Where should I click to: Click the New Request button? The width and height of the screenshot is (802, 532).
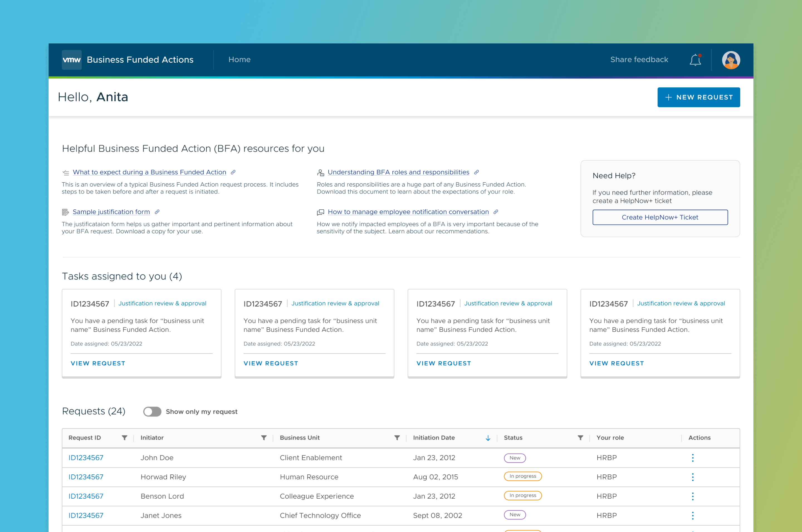(x=698, y=97)
